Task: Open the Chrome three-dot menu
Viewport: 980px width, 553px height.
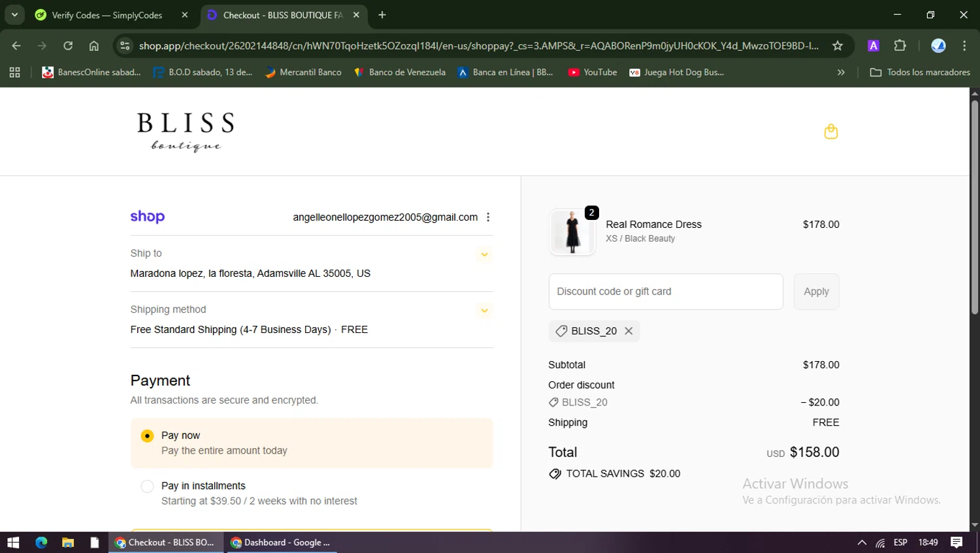Action: (964, 46)
